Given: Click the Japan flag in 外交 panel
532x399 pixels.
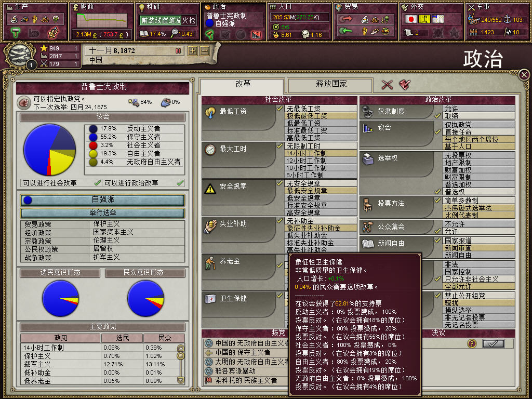Looking at the screenshot, I should [x=411, y=19].
